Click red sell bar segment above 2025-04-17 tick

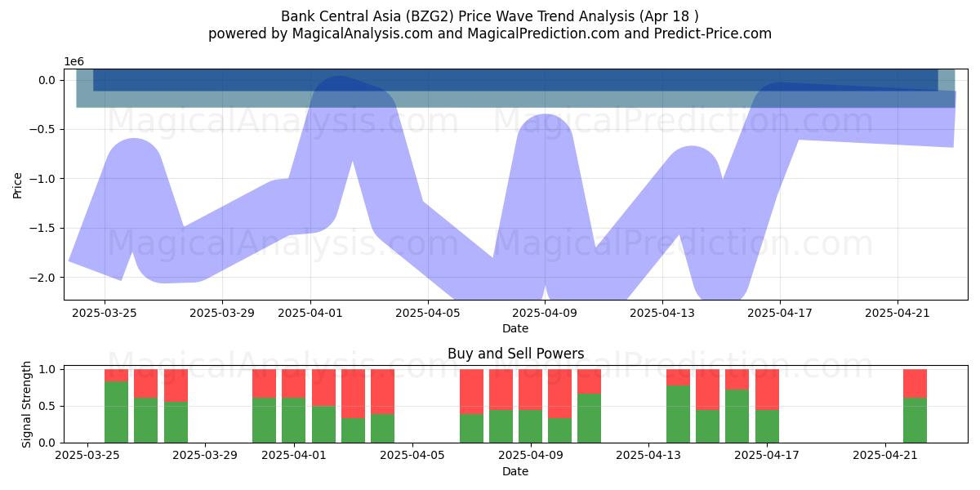coord(767,390)
